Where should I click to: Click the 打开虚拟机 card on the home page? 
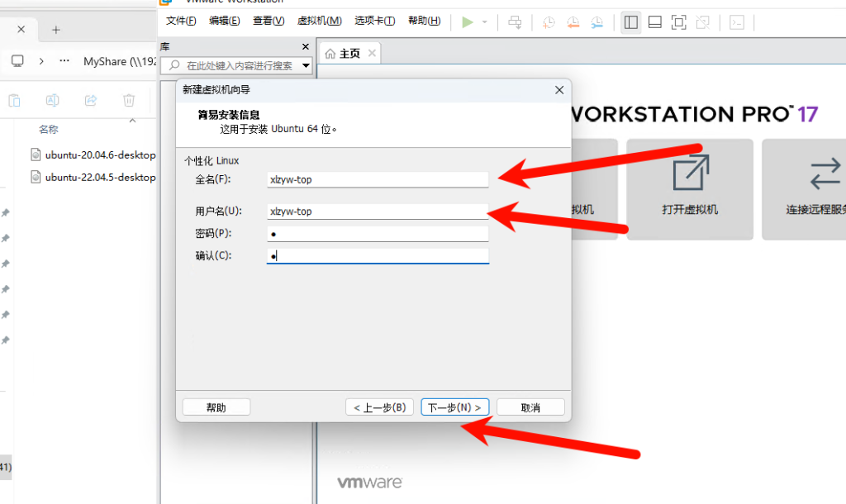coord(690,189)
